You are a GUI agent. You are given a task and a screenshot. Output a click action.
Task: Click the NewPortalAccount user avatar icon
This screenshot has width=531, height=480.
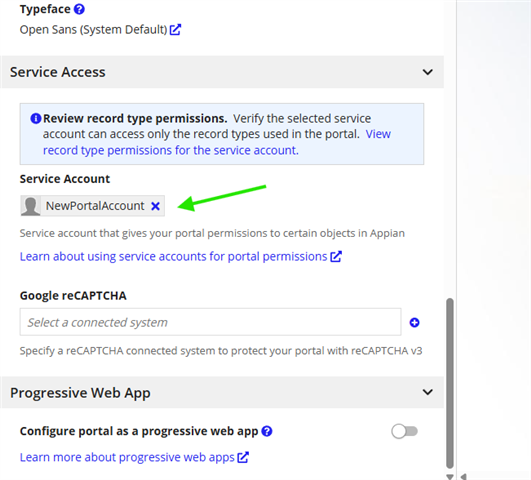[x=30, y=206]
